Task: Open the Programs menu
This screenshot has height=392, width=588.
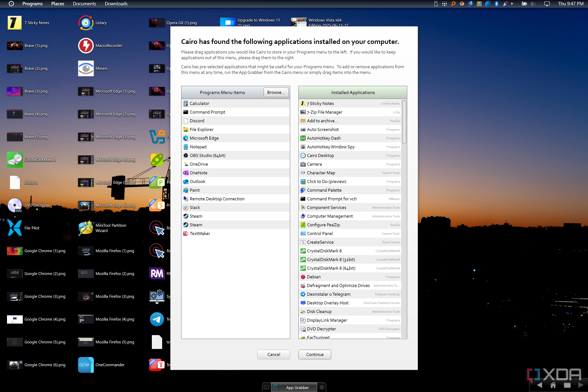Action: point(32,4)
